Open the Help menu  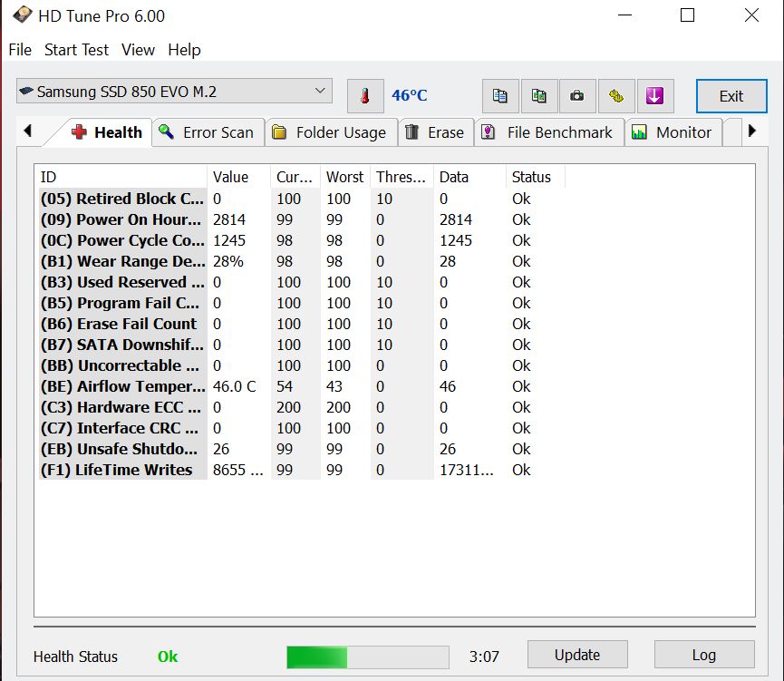[x=184, y=50]
